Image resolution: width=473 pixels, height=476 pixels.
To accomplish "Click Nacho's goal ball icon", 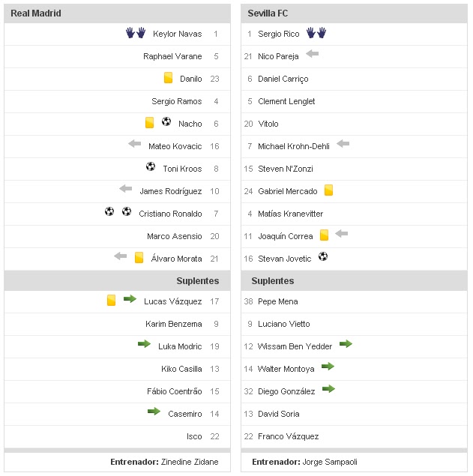I will pyautogui.click(x=166, y=122).
